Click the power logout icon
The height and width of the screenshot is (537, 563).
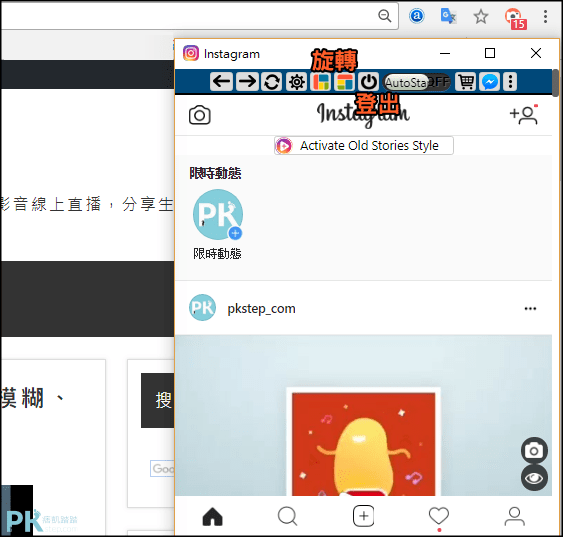click(x=368, y=81)
